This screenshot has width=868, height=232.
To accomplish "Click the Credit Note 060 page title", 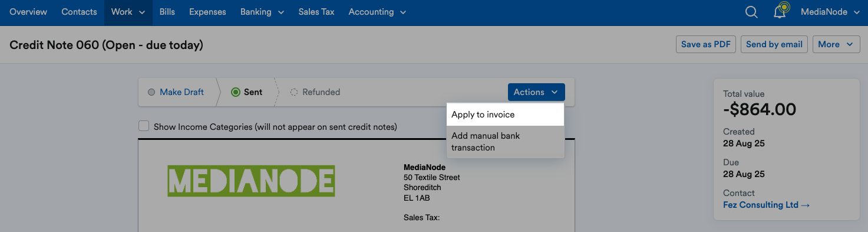I will [106, 45].
